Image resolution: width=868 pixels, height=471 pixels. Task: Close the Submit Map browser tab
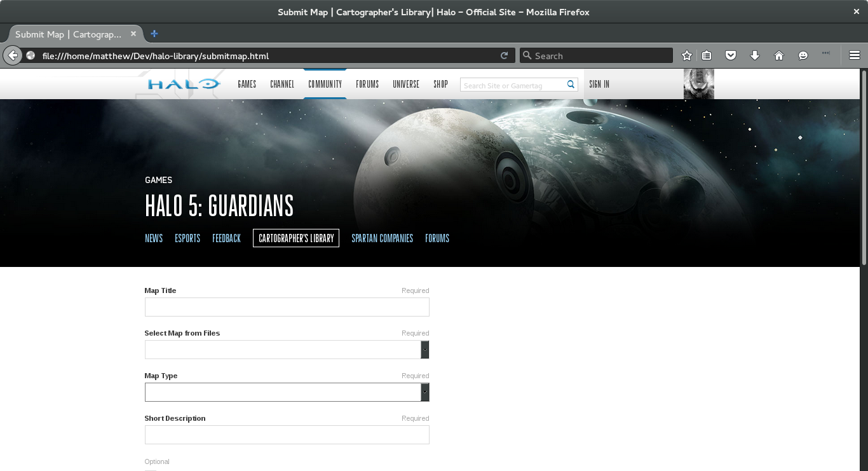(x=133, y=34)
